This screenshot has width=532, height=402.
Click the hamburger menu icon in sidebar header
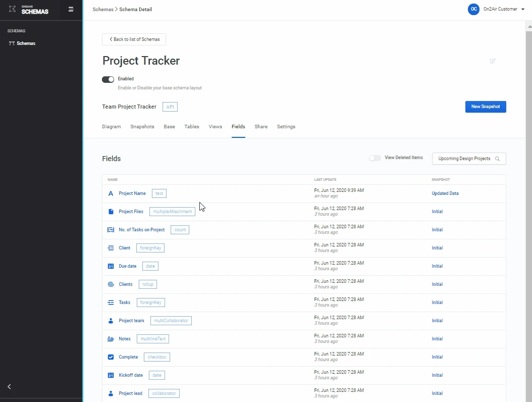pyautogui.click(x=71, y=9)
